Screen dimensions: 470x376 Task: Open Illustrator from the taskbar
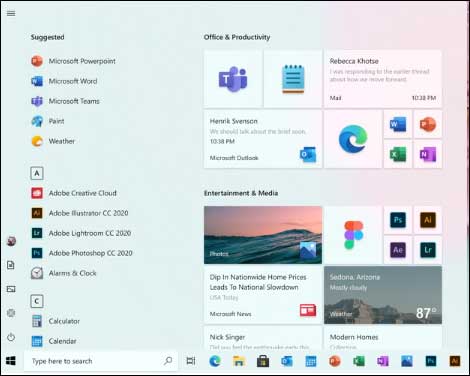[x=455, y=361]
